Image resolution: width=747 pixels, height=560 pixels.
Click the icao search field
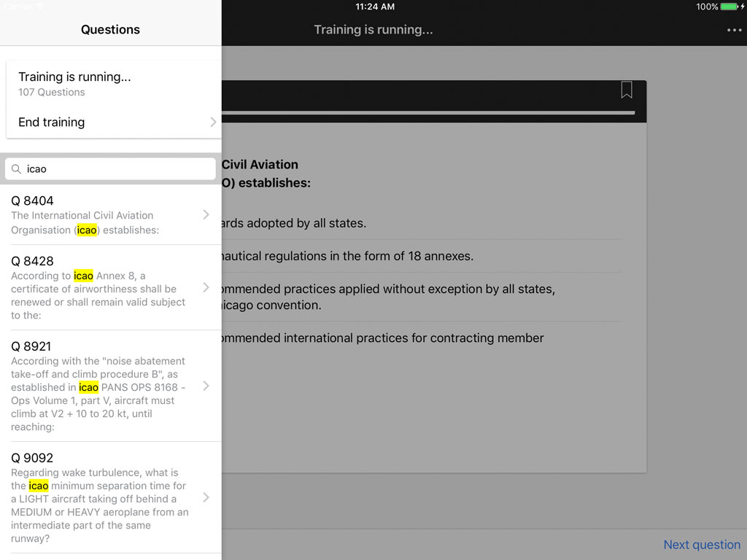click(x=109, y=168)
